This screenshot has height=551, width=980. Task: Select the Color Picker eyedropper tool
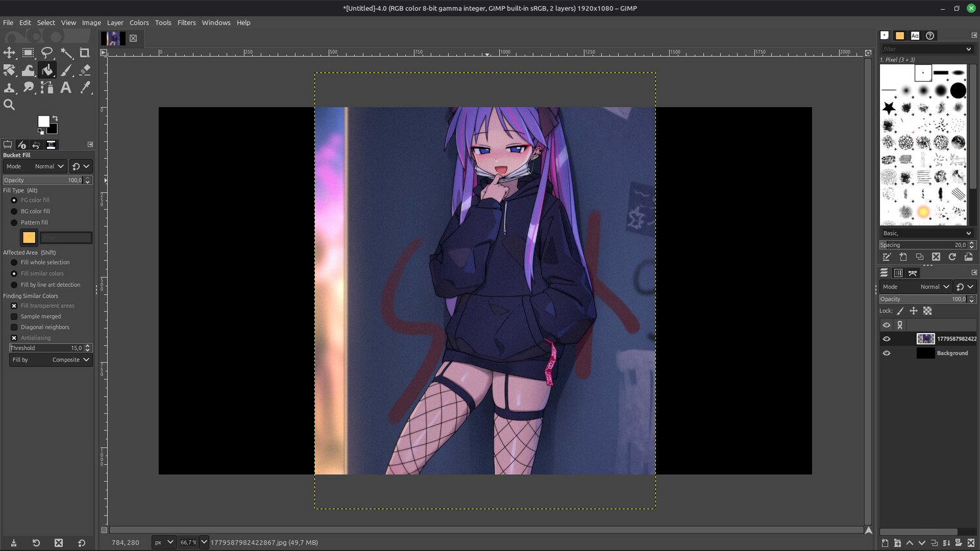(85, 87)
